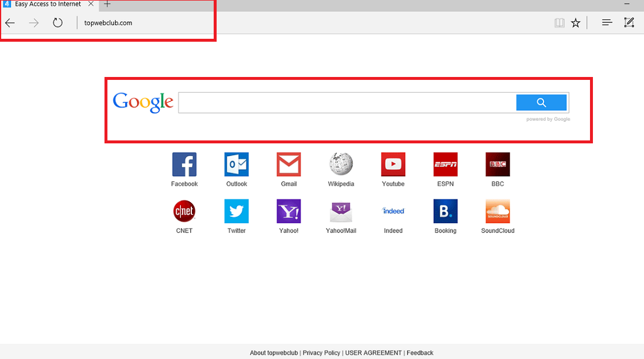
Task: Focus the Google search input field
Action: (348, 102)
